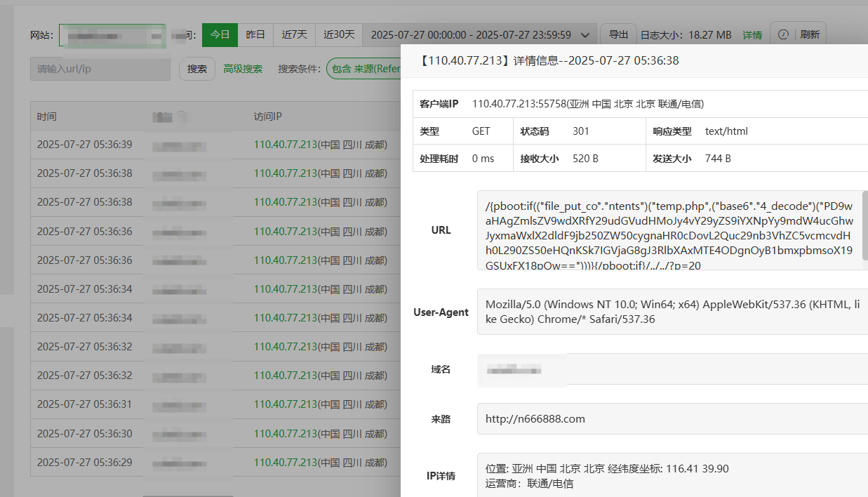Open the 详情 link beside log size
Viewport: 868px width, 497px height.
(752, 34)
